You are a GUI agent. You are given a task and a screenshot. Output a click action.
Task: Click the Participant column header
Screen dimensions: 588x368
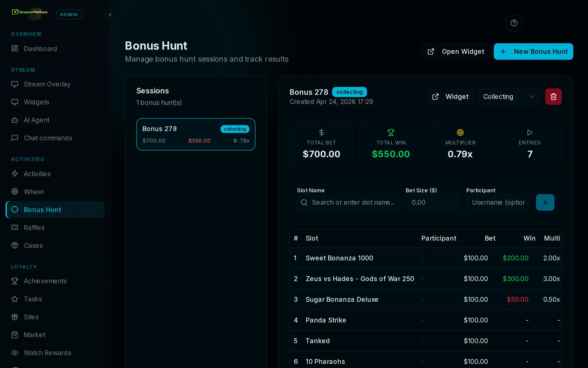[x=439, y=238]
